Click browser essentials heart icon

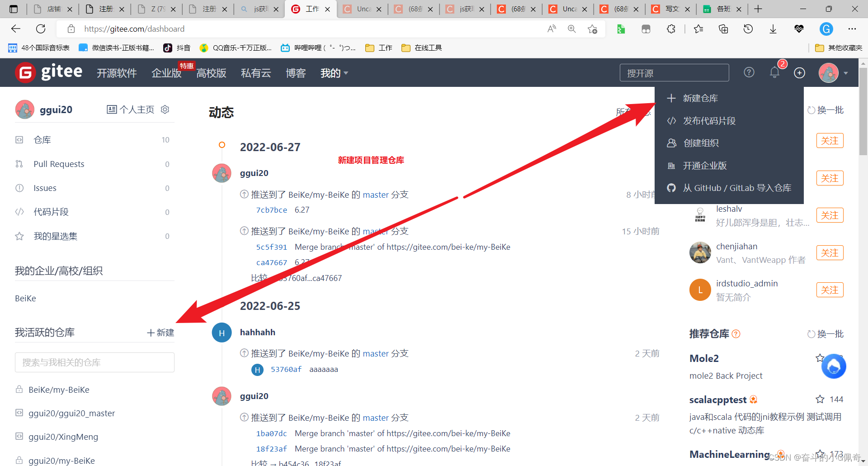(799, 29)
